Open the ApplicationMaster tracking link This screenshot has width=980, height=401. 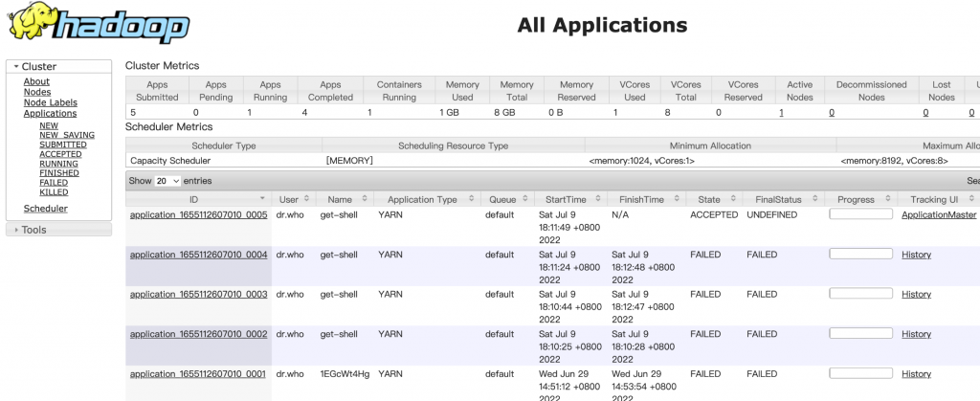(x=939, y=215)
